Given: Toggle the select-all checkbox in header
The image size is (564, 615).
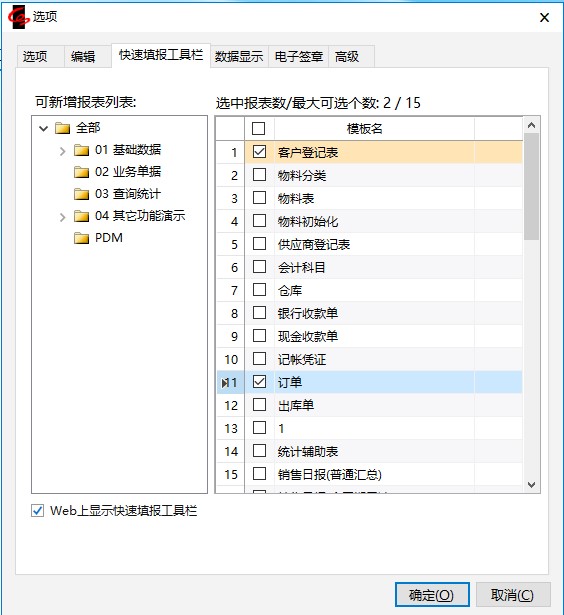Looking at the screenshot, I should 258,128.
